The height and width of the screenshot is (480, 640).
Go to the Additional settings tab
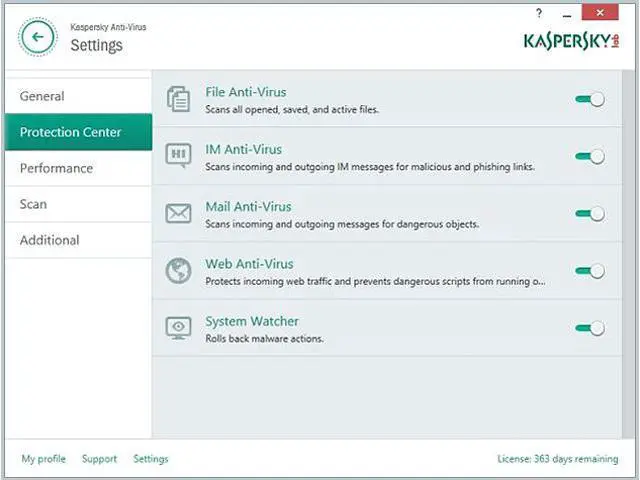[x=78, y=240]
